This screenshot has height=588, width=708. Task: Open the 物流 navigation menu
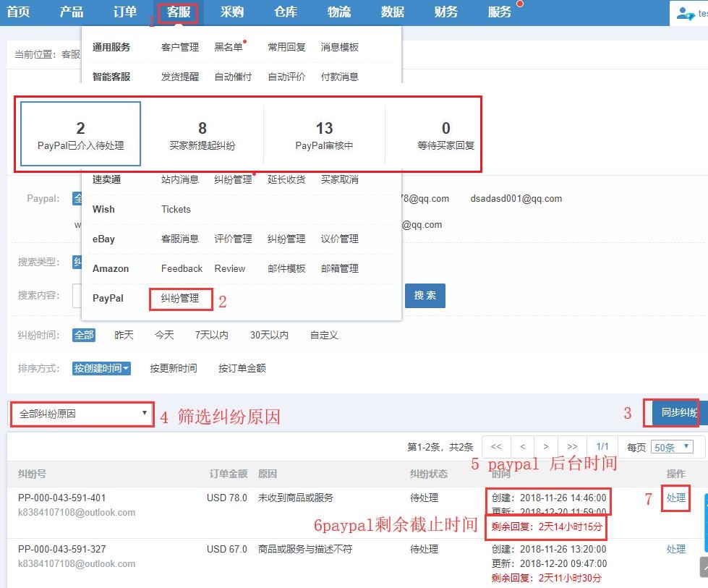pyautogui.click(x=339, y=12)
